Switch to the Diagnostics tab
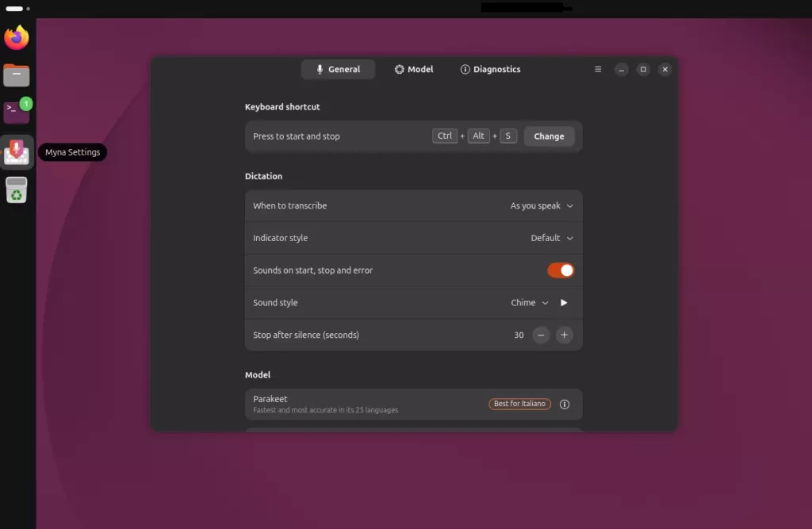This screenshot has width=812, height=529. click(x=490, y=70)
